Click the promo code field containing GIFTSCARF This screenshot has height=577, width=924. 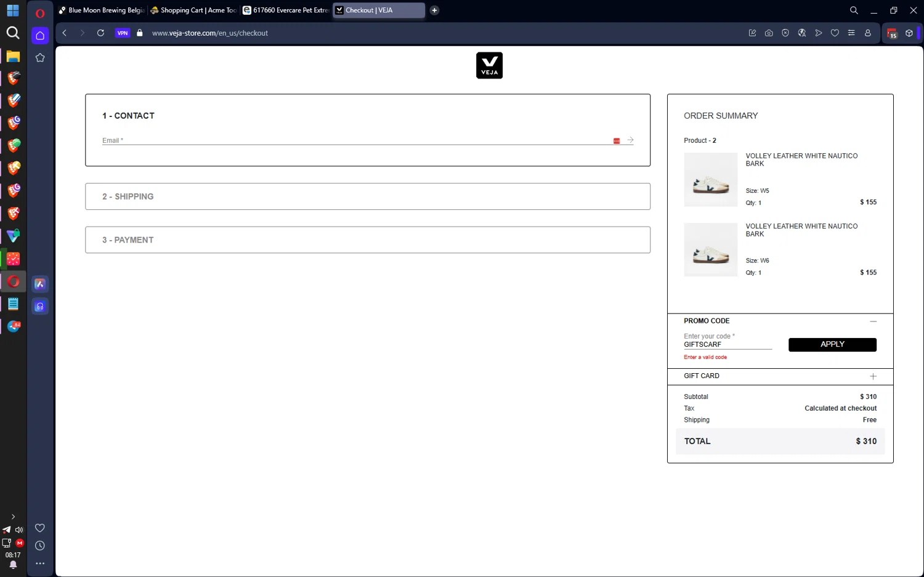(727, 344)
